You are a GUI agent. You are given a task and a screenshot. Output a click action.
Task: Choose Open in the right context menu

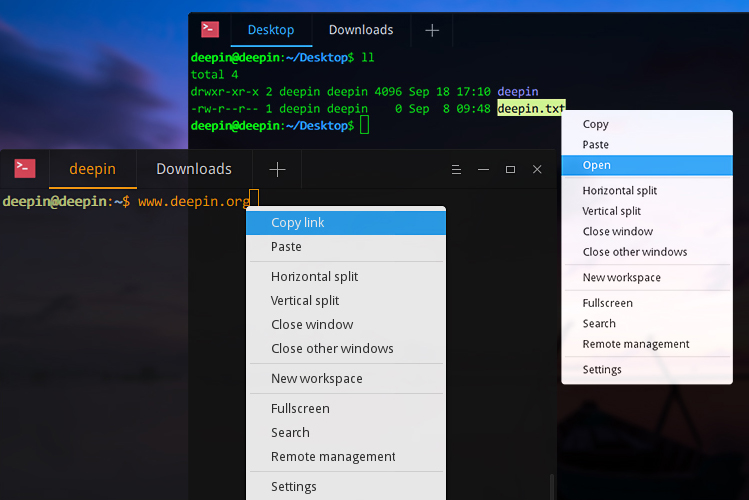647,165
